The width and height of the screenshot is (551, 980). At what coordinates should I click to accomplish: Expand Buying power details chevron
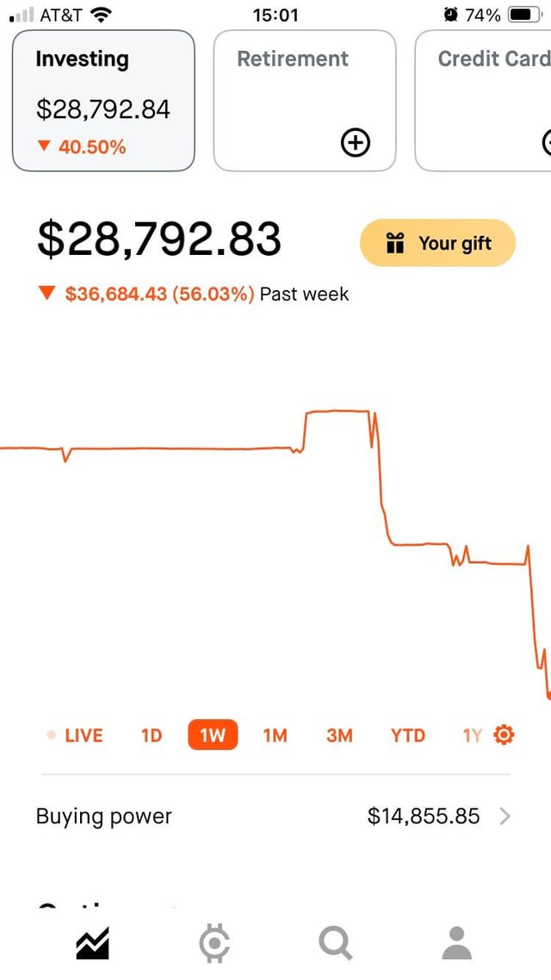[505, 816]
